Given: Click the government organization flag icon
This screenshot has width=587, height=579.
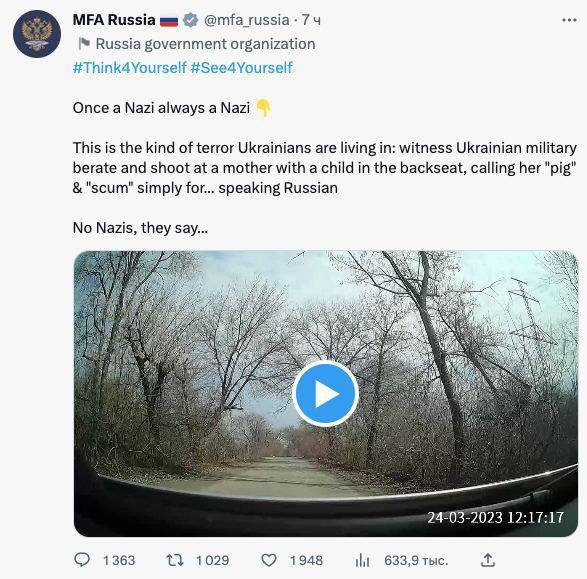Looking at the screenshot, I should pyautogui.click(x=84, y=44).
